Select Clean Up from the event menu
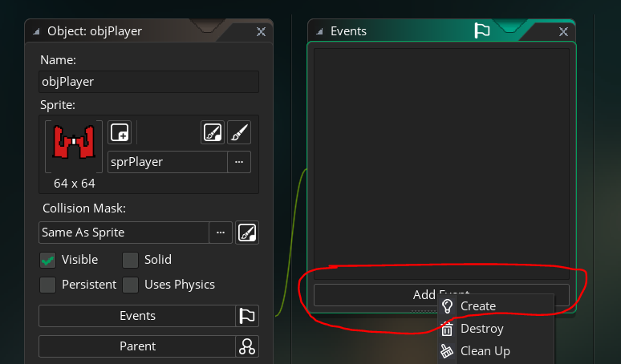The width and height of the screenshot is (621, 364). click(496, 351)
